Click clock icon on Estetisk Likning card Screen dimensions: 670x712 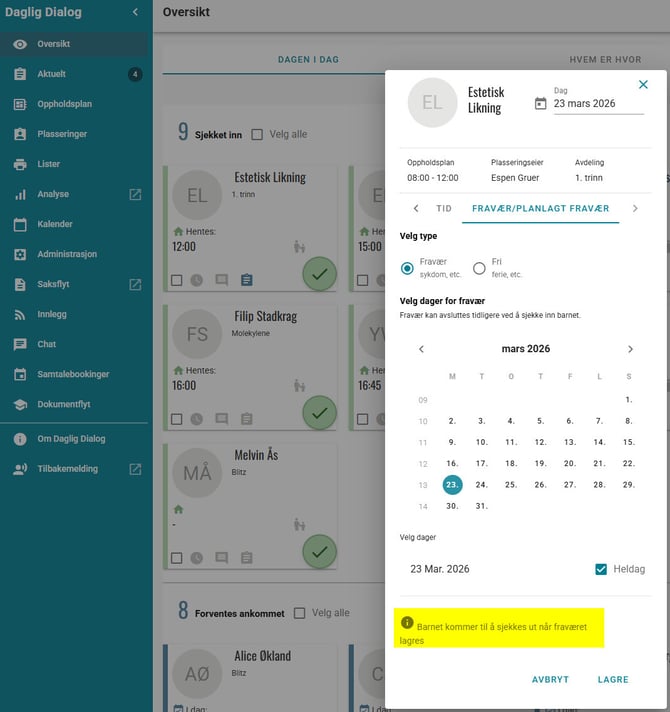197,280
